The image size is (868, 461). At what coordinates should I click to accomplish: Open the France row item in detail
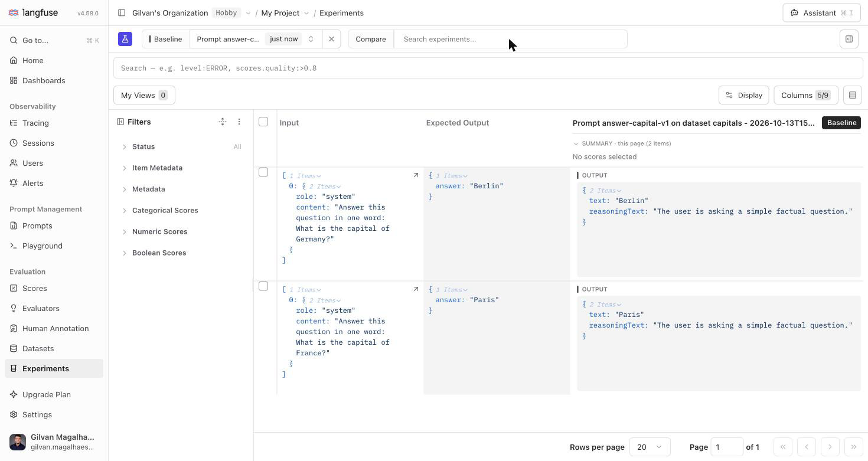pyautogui.click(x=416, y=289)
